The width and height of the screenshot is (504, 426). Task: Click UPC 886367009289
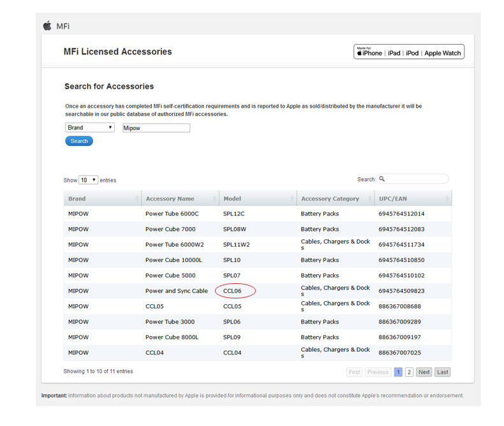[399, 321]
